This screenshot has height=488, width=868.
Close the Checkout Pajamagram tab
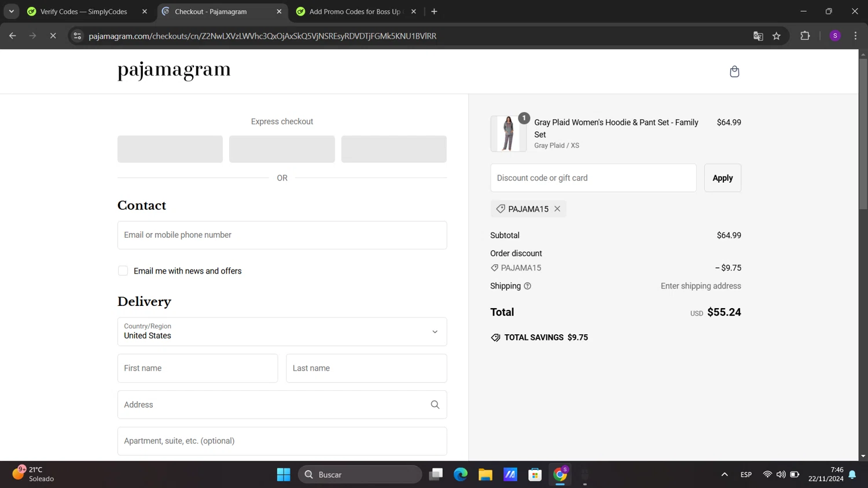(279, 12)
